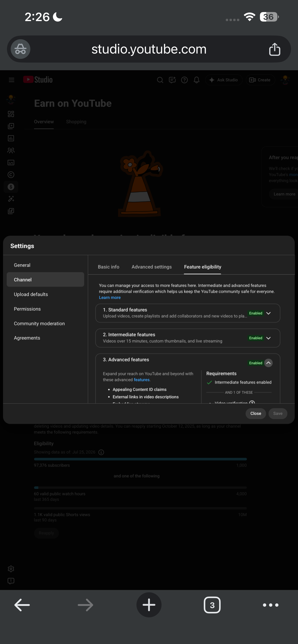The width and height of the screenshot is (298, 644).
Task: Switch to the Basic info tab
Action: (x=109, y=267)
